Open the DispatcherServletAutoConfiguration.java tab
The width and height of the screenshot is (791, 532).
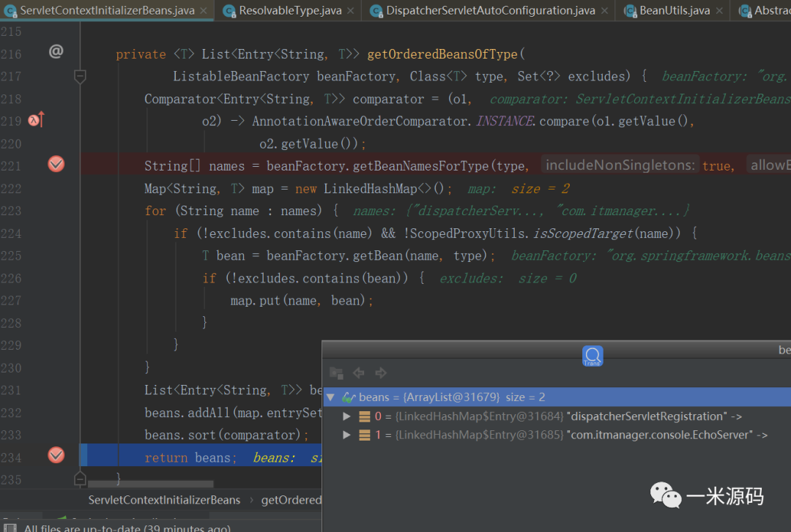[489, 10]
